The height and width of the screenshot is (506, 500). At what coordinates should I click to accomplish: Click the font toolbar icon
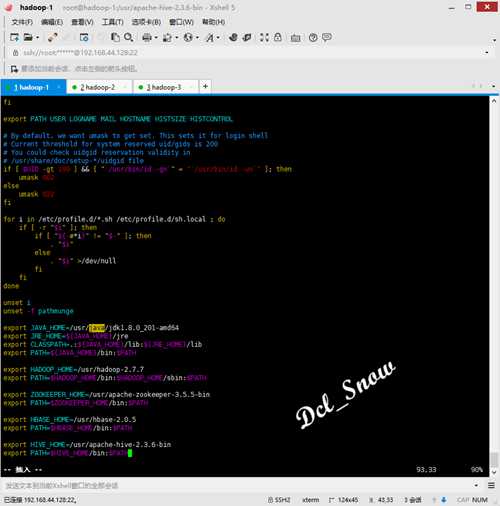[x=210, y=38]
